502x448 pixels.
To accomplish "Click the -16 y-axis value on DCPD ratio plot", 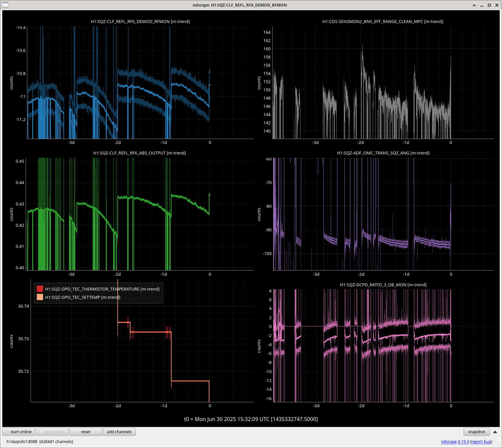I will (269, 398).
